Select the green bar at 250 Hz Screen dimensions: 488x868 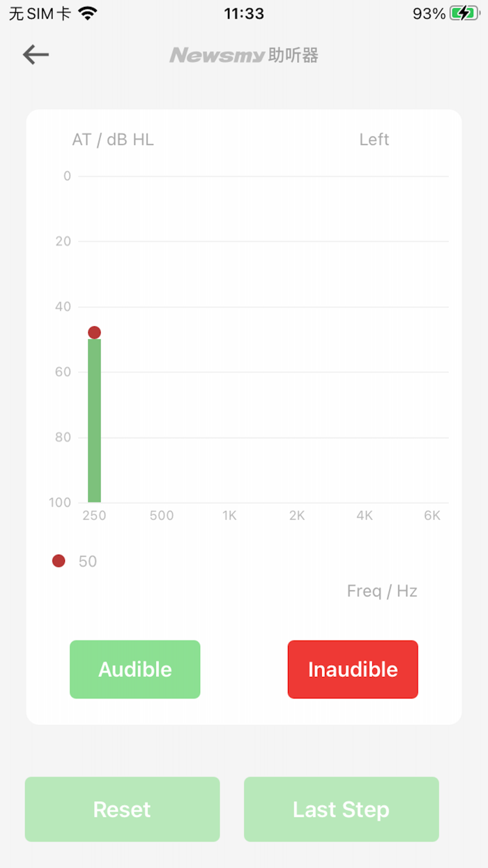tap(93, 419)
